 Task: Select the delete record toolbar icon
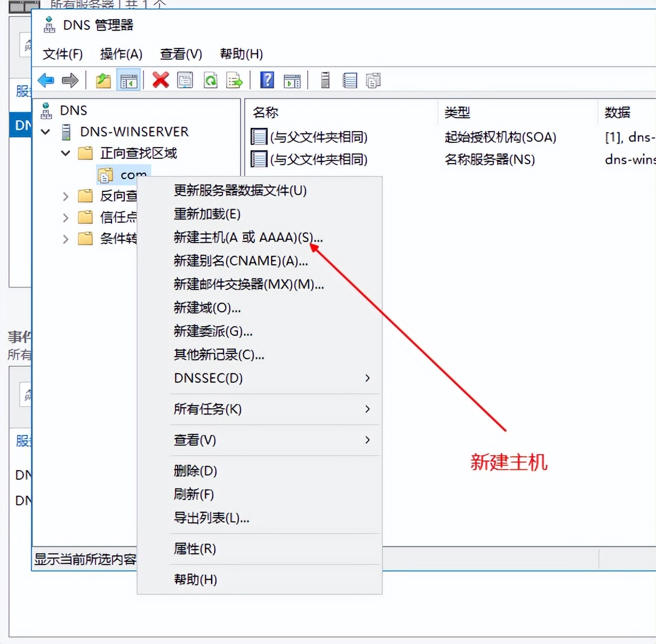tap(161, 80)
